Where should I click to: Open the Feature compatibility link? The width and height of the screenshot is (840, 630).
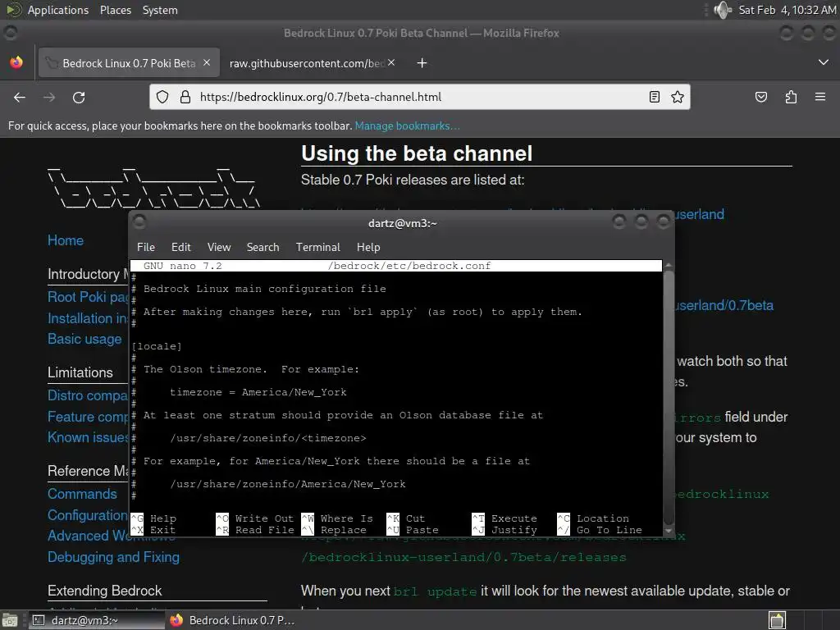pos(88,416)
